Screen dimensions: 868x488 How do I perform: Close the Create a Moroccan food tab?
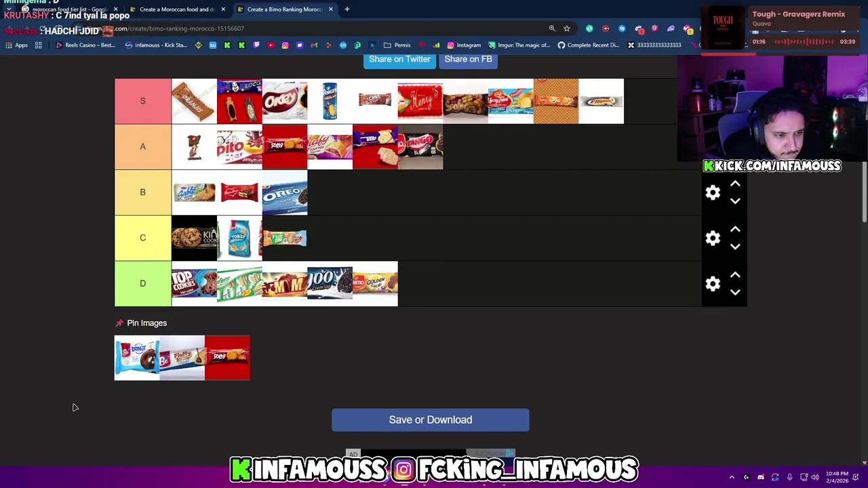[x=222, y=9]
